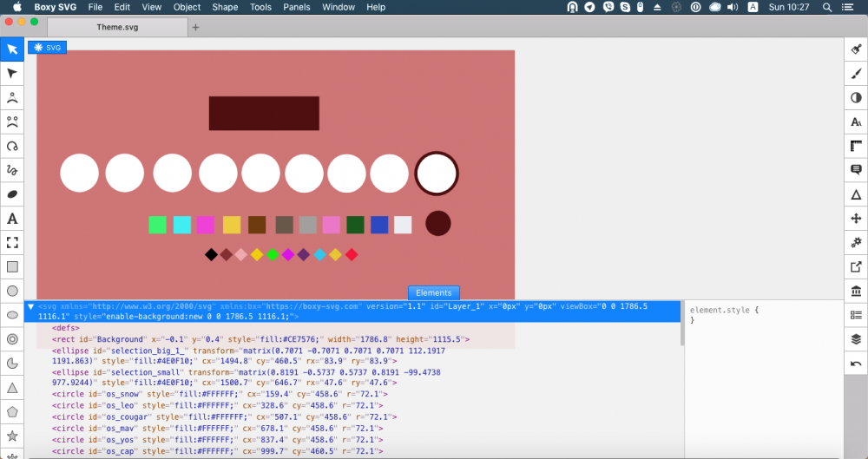Open the Edit menu

[x=122, y=7]
